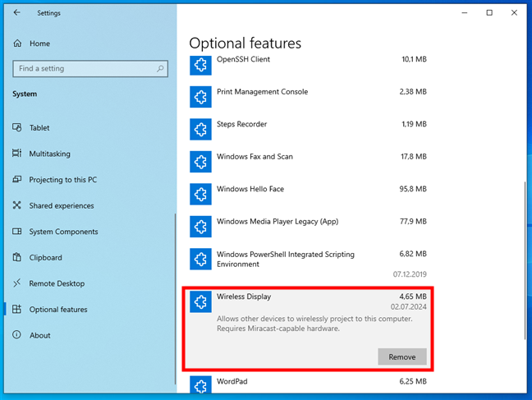Open the About page
The height and width of the screenshot is (400, 532).
click(39, 335)
